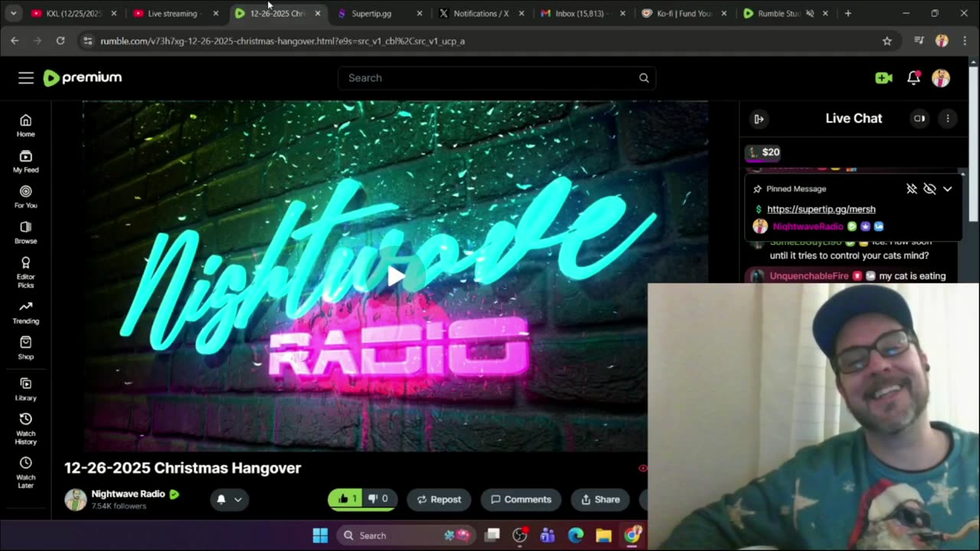Click the "7.54K followers" text
The image size is (980, 551).
click(119, 506)
